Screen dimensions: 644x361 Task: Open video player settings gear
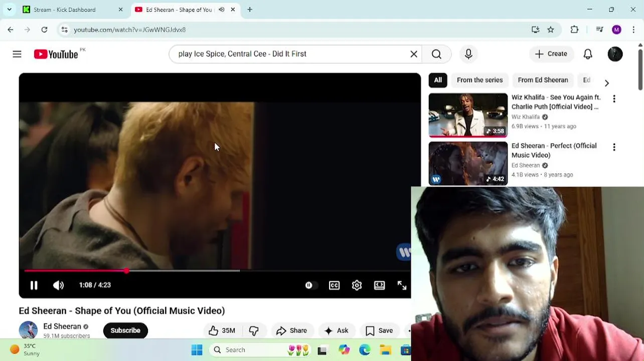(357, 285)
